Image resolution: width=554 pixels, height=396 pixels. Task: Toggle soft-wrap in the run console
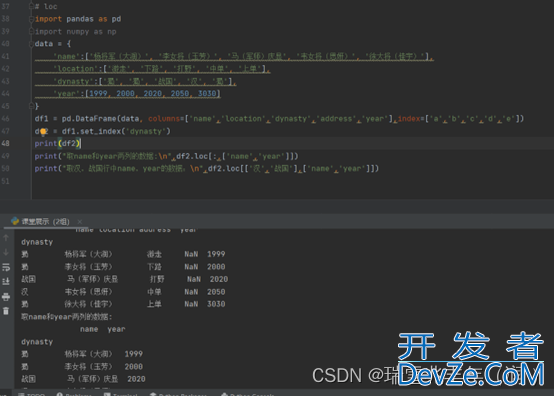click(x=6, y=267)
